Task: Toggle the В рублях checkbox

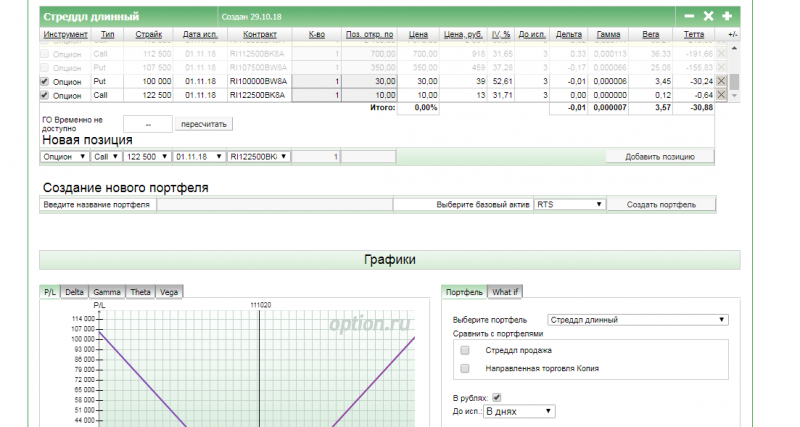Action: point(496,397)
